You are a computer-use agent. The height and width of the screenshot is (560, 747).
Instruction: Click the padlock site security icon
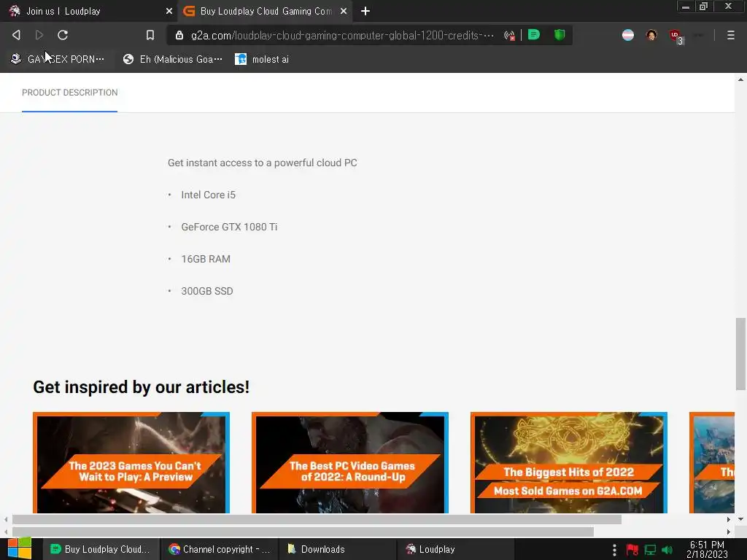pyautogui.click(x=179, y=35)
